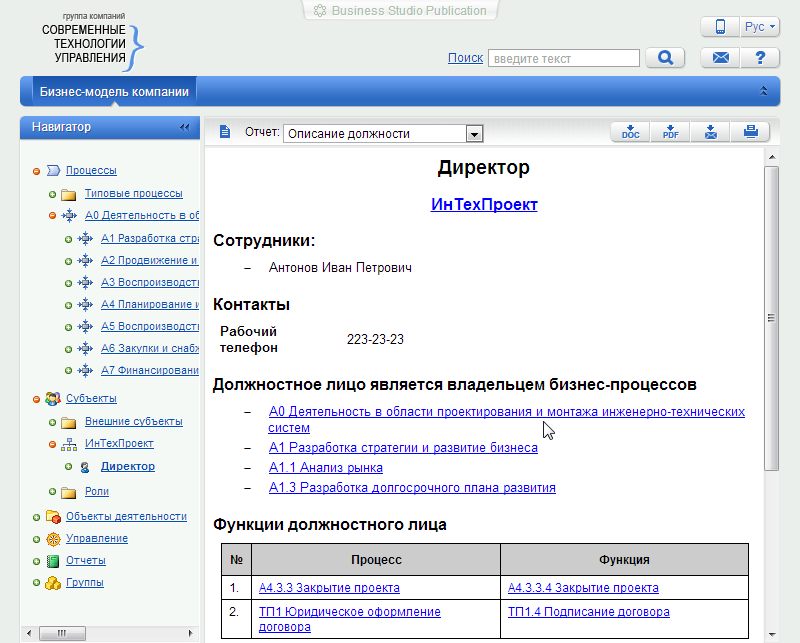
Task: Open the Рус language dropdown
Action: [x=760, y=27]
